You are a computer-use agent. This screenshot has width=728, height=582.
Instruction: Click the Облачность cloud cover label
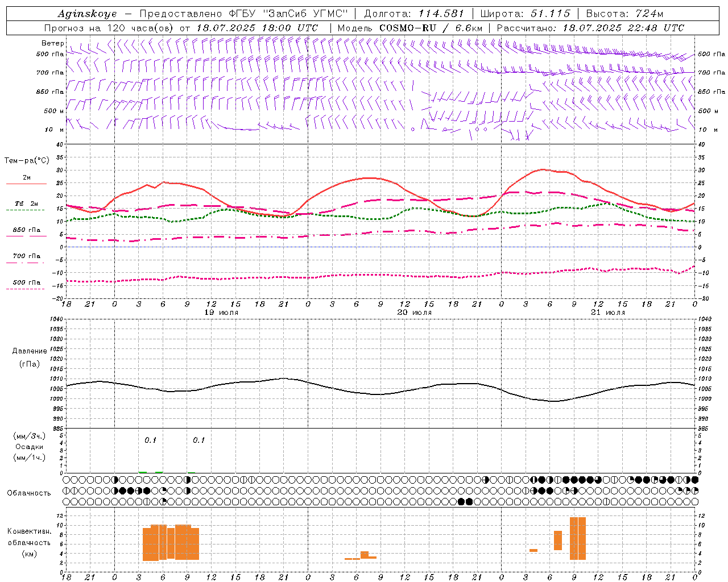point(29,493)
